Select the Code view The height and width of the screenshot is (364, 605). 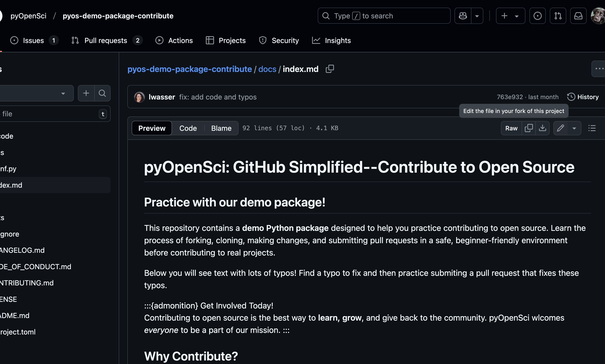click(188, 128)
